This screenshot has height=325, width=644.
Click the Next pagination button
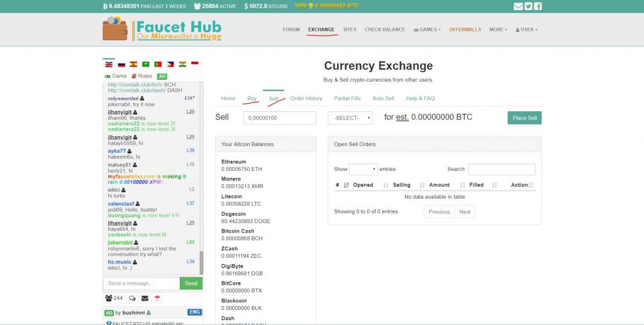tap(465, 212)
